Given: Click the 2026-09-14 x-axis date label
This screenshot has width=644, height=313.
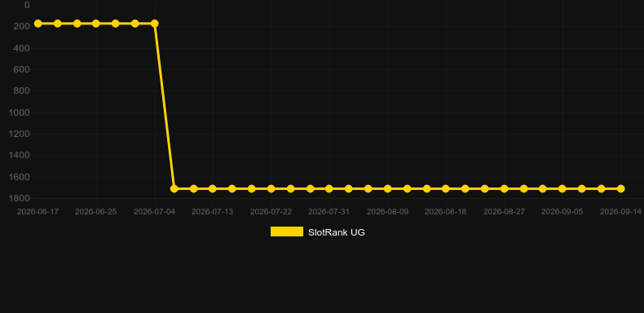Looking at the screenshot, I should (620, 212).
